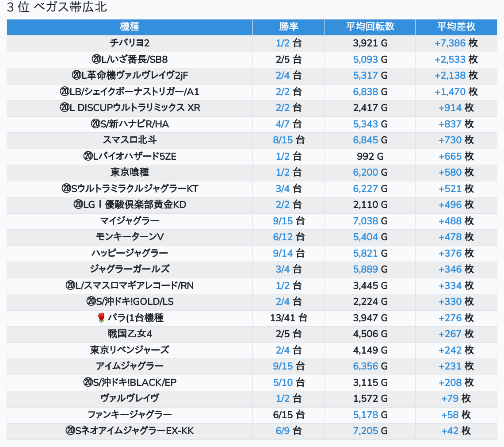Click the 3 位 ベガス帯広北 heading
Screen dimensions: 504x447
pos(57,8)
